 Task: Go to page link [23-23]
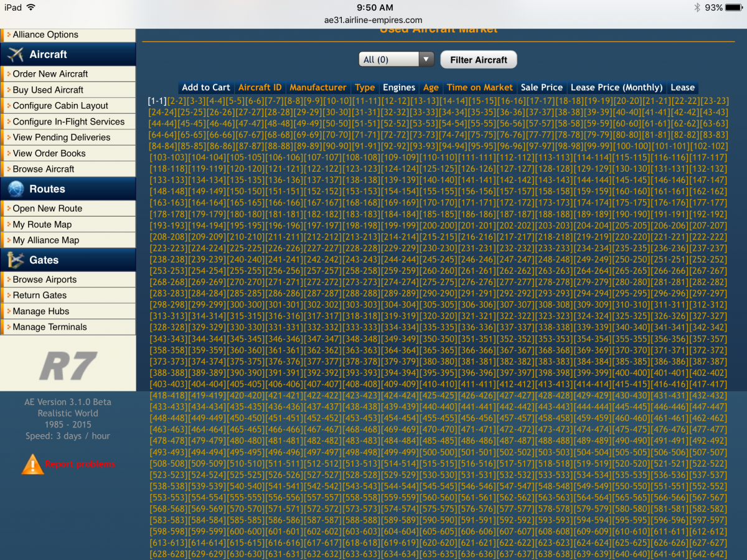(714, 101)
